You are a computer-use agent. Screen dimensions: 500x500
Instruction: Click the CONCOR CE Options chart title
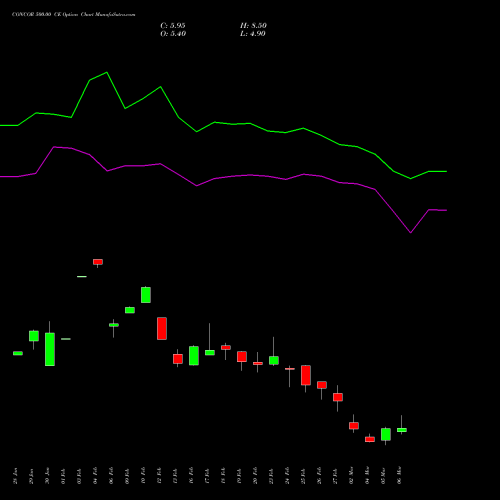(x=73, y=15)
